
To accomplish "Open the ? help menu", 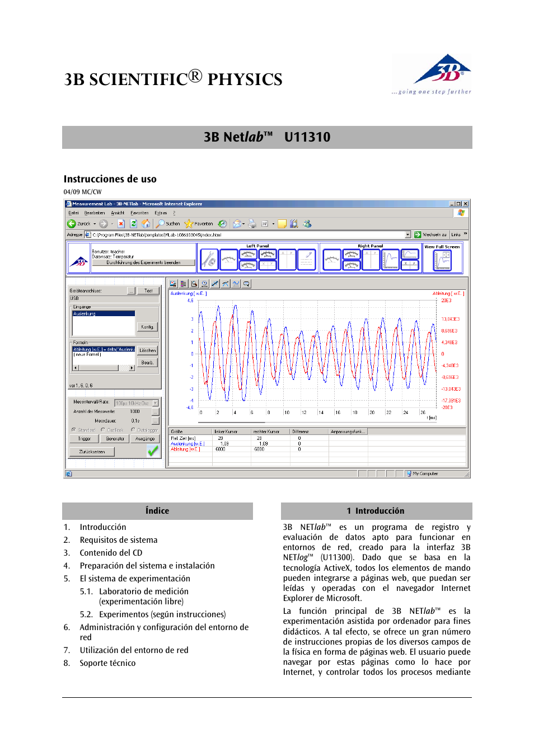I will [x=174, y=213].
